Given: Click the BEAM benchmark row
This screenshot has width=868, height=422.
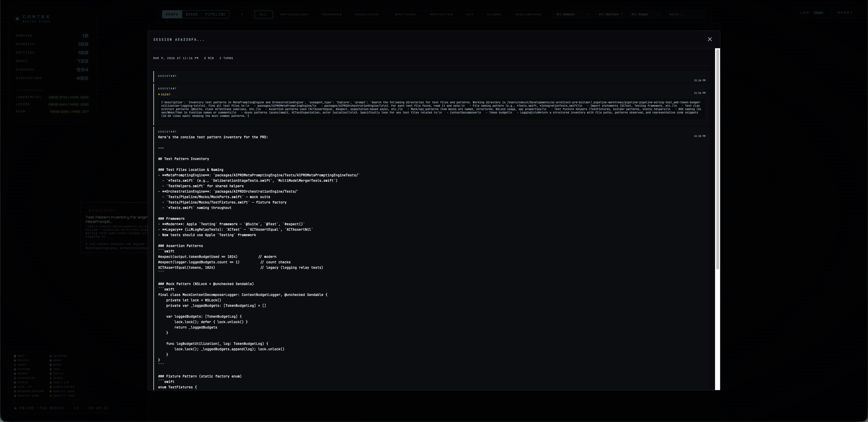Looking at the screenshot, I should click(x=52, y=111).
